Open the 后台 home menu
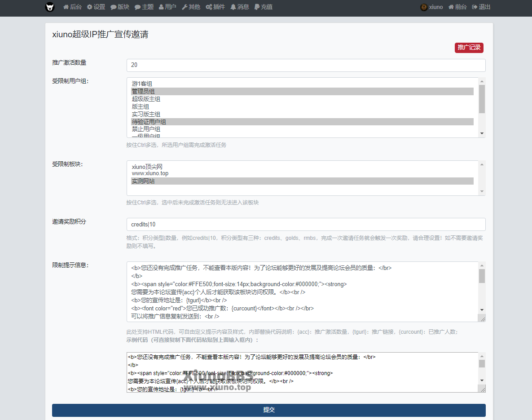The image size is (532, 420). point(72,7)
